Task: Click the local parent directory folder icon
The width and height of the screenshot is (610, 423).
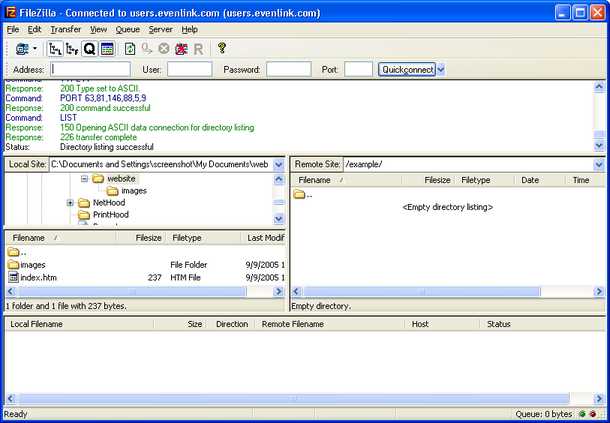Action: click(x=13, y=252)
